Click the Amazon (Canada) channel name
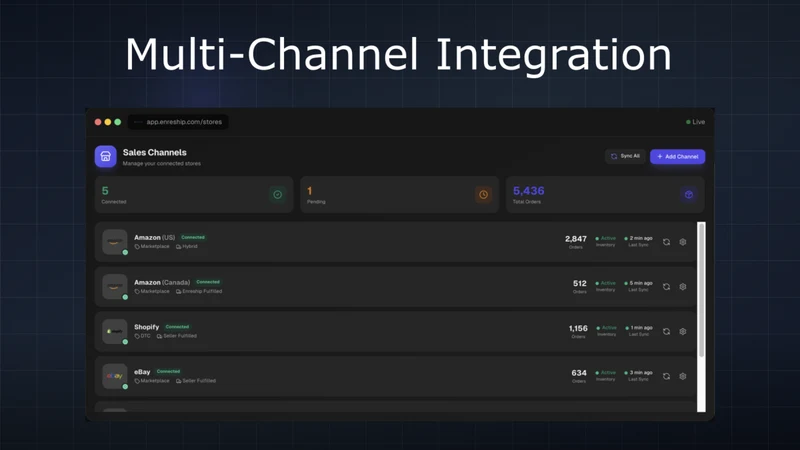 coord(162,282)
